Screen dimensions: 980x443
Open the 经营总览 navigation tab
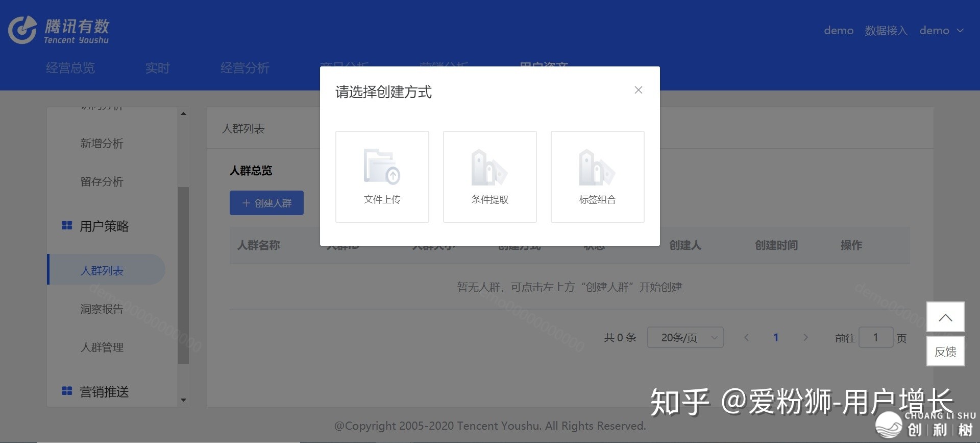(x=70, y=68)
